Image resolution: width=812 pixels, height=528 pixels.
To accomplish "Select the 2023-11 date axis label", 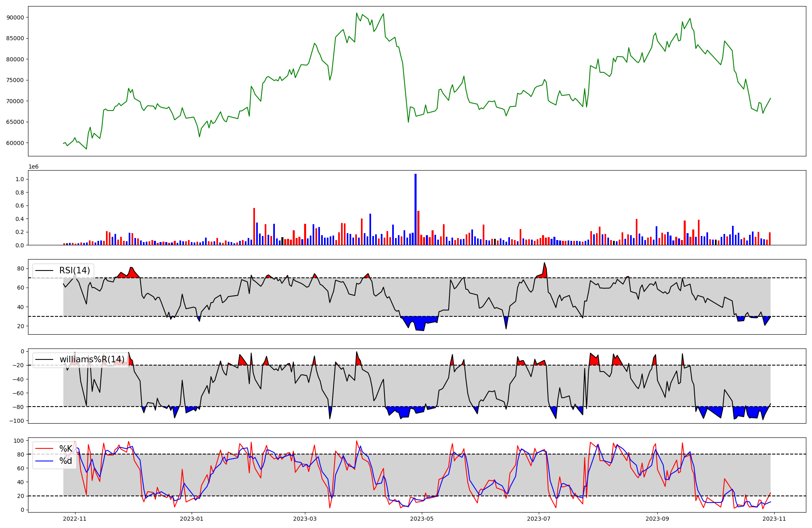I will (774, 519).
